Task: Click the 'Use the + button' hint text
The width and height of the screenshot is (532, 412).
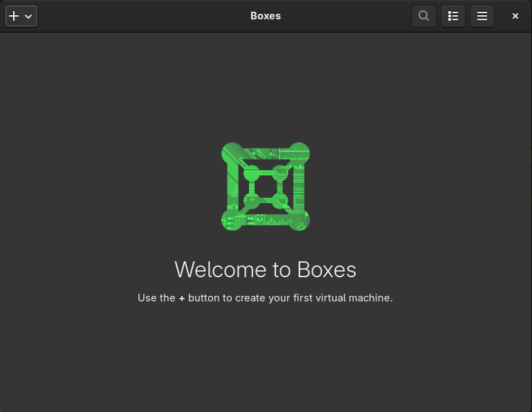Action: (266, 298)
